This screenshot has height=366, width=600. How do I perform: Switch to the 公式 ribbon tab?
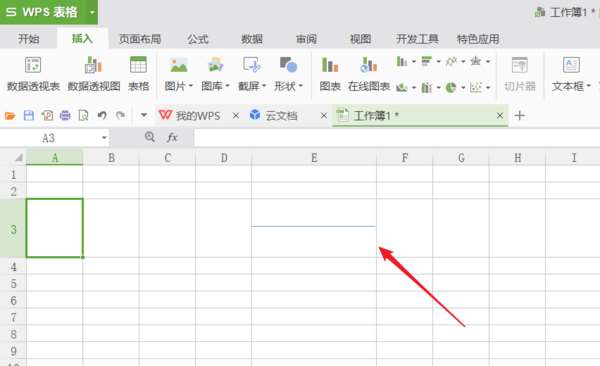197,39
